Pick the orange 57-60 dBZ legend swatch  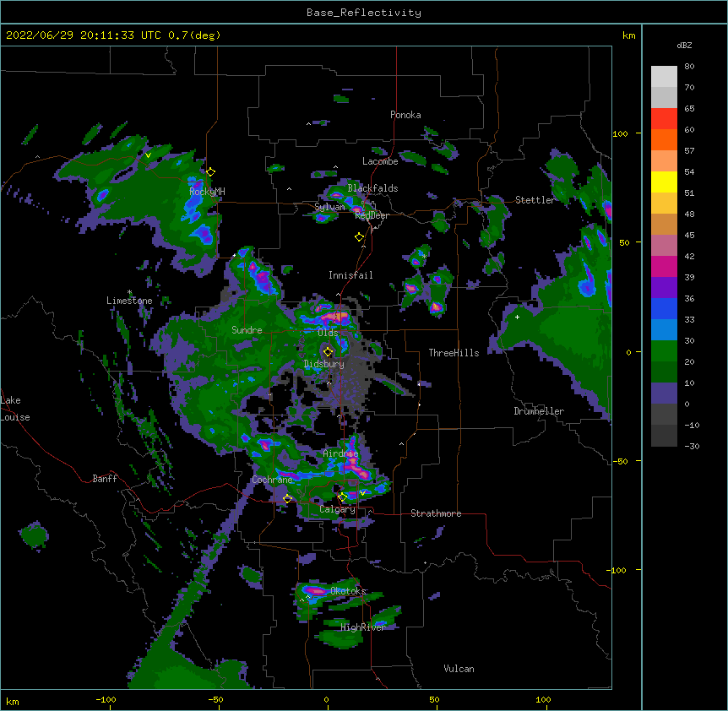pos(664,139)
